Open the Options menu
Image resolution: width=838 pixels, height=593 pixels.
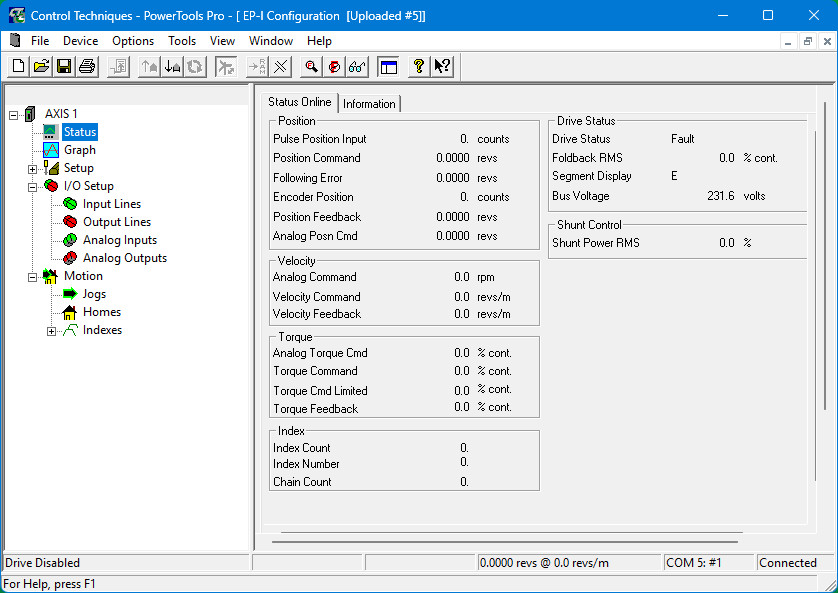point(133,41)
